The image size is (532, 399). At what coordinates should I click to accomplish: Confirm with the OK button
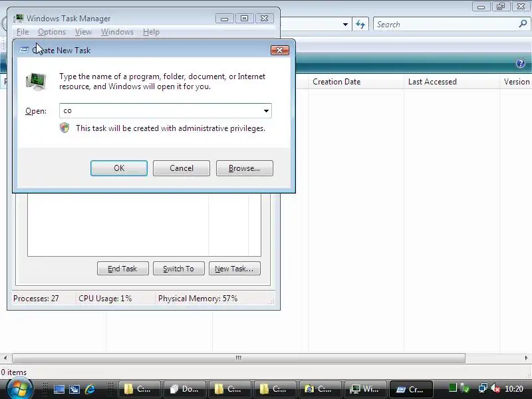(x=119, y=168)
